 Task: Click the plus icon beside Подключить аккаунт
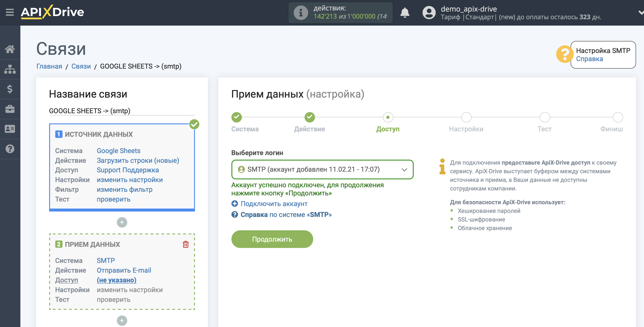[235, 204]
